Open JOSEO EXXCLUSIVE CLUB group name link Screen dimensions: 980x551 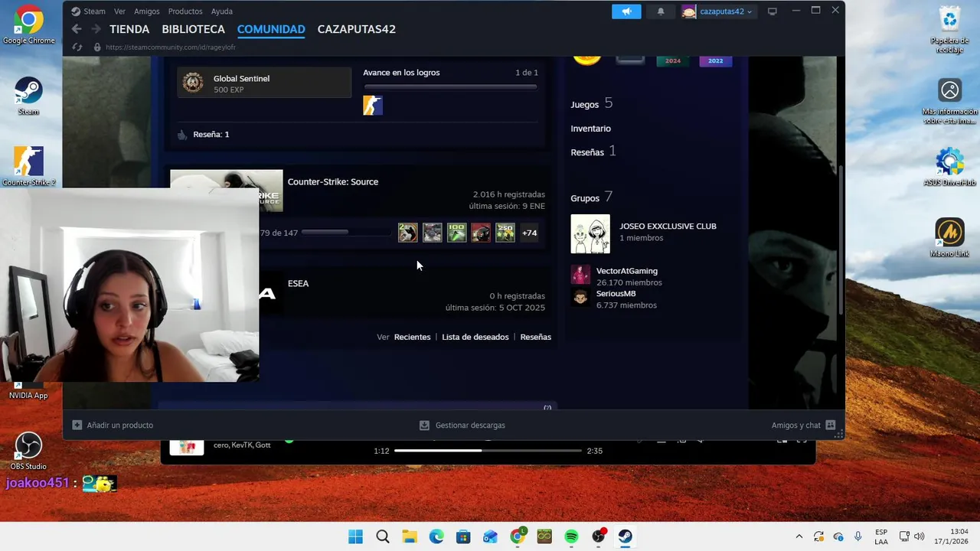point(668,227)
